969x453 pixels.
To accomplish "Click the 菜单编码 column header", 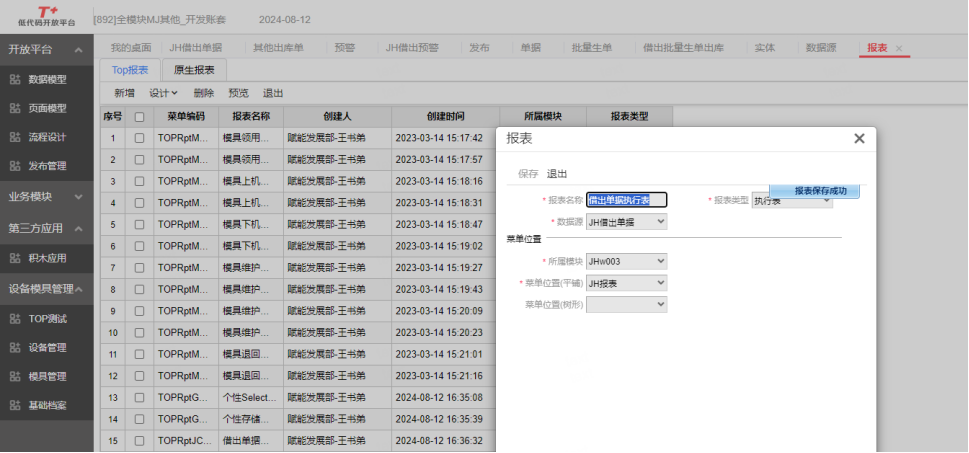I will click(x=186, y=116).
